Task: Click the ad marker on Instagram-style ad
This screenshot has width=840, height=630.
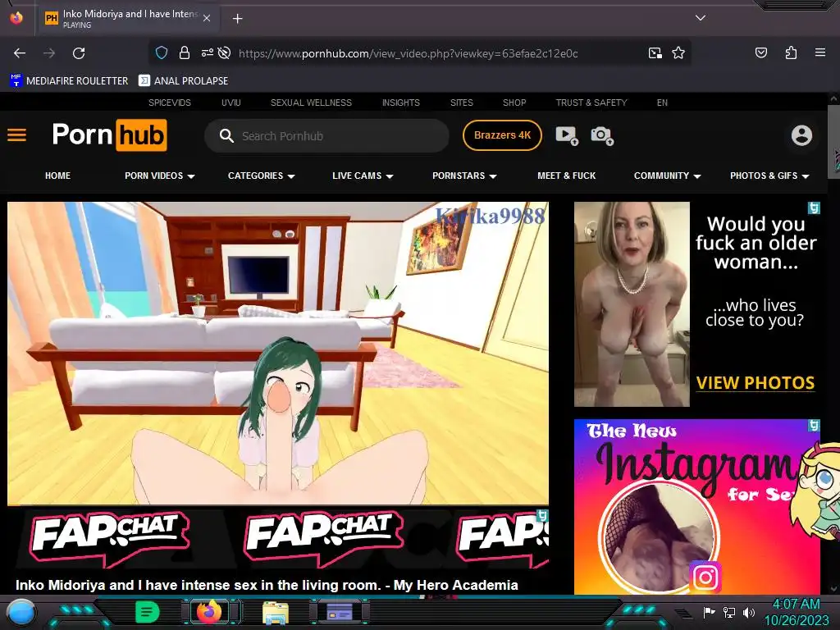Action: (814, 426)
